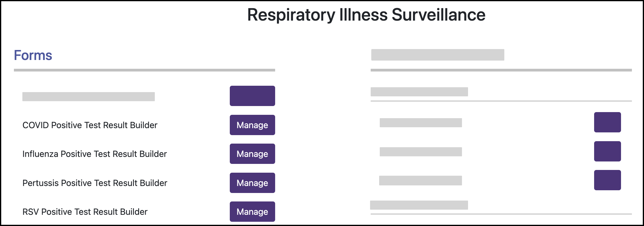Click the redacted heading of the right section

click(x=437, y=55)
